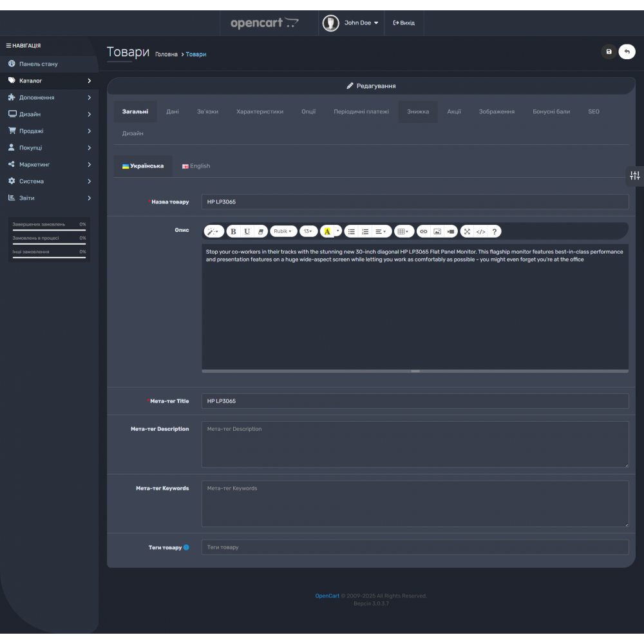Click the Вихід logout link

tap(404, 23)
